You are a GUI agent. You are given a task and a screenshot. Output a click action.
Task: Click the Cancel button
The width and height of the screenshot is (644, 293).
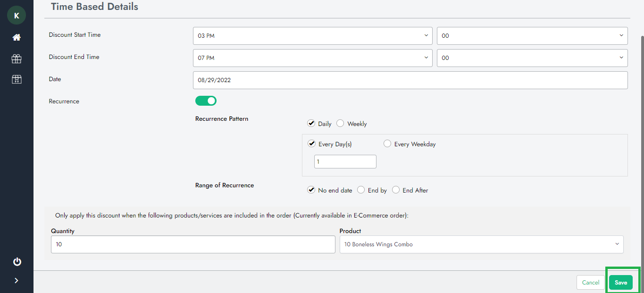[590, 283]
